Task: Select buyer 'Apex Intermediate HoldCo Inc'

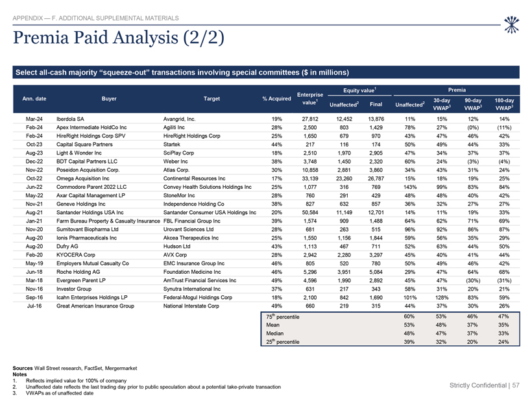Action: [x=91, y=128]
